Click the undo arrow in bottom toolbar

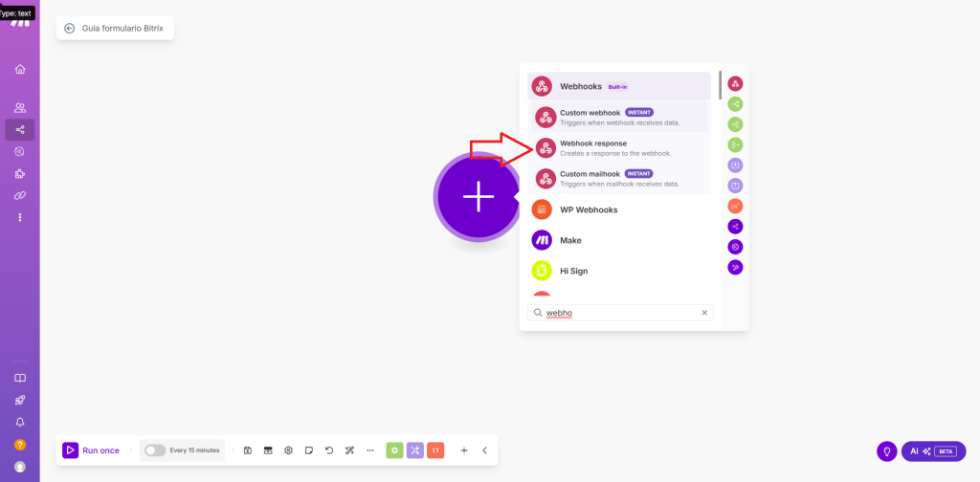tap(329, 450)
